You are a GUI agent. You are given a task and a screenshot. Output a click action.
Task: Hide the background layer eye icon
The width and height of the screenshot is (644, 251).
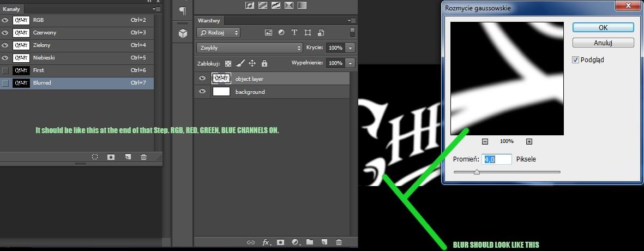point(202,92)
